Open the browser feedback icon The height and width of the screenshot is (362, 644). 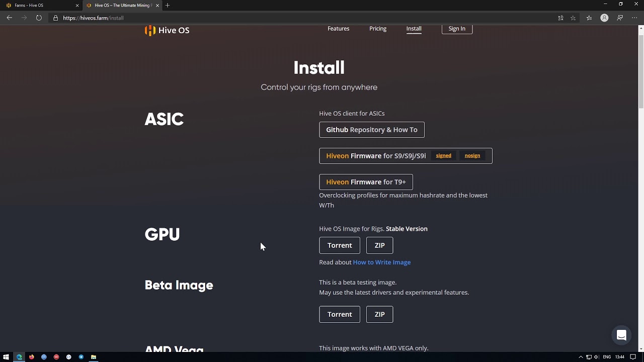(x=620, y=18)
